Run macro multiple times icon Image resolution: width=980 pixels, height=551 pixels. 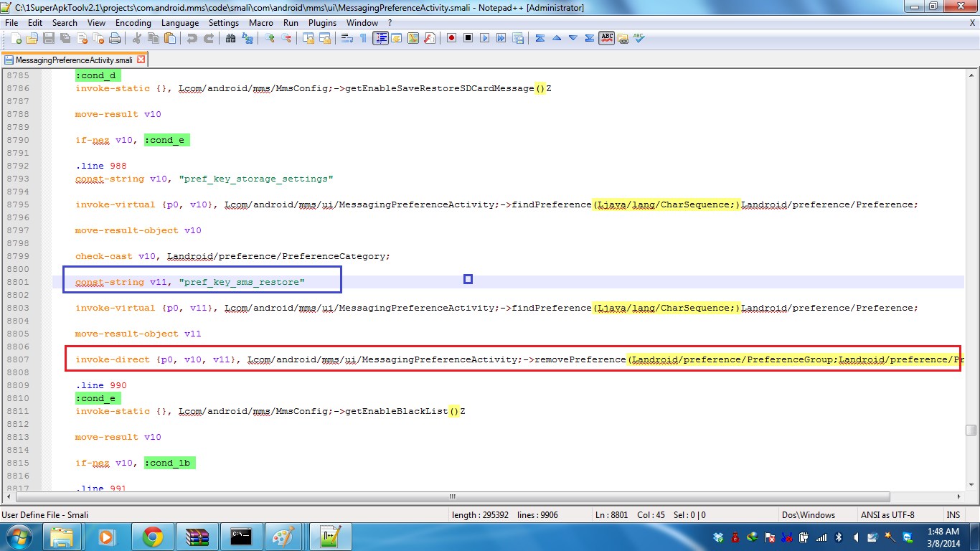tap(501, 38)
